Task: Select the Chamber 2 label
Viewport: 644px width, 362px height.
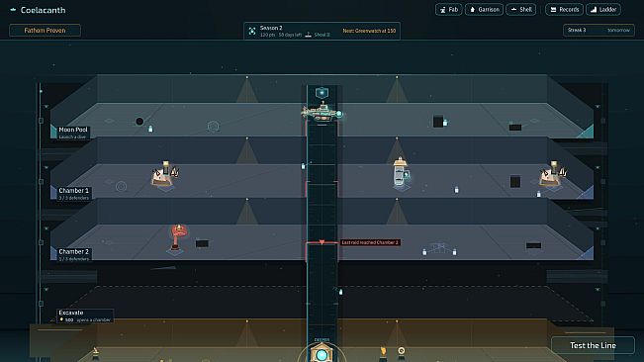Action: tap(73, 254)
